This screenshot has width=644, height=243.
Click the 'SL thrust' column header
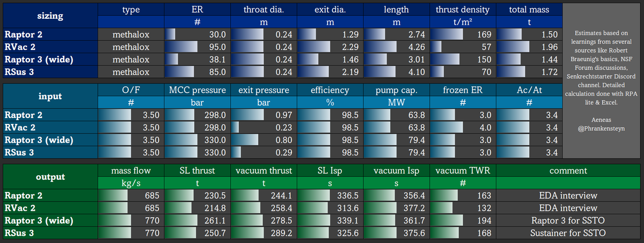[197, 170]
